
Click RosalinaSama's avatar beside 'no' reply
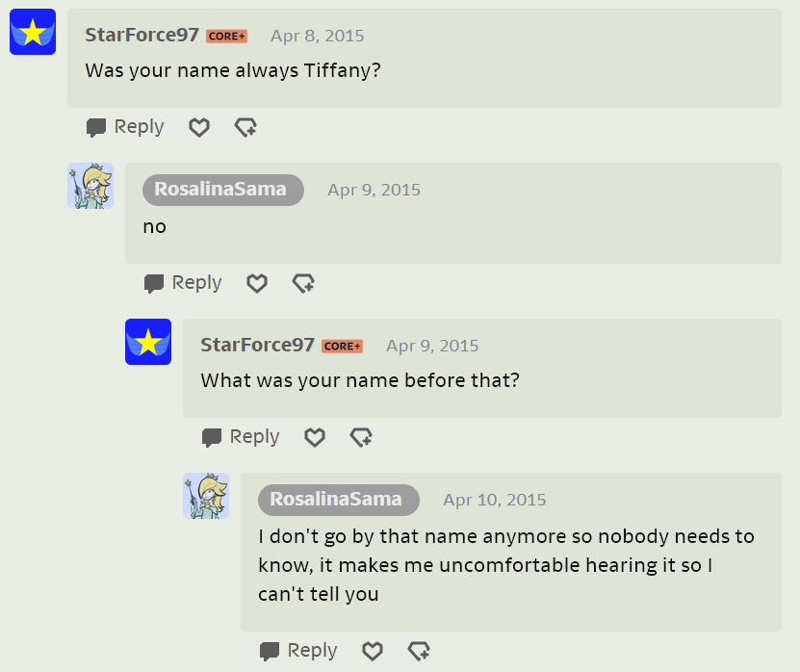90,186
